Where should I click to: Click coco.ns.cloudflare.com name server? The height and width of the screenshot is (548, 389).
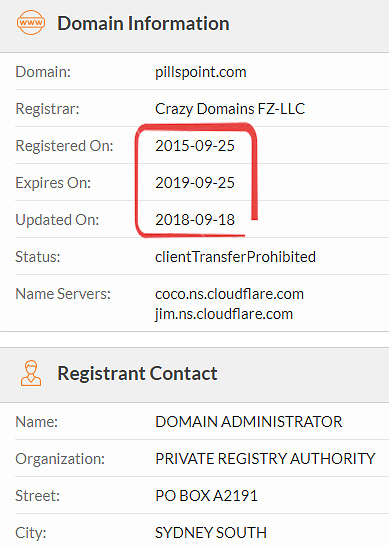(229, 294)
